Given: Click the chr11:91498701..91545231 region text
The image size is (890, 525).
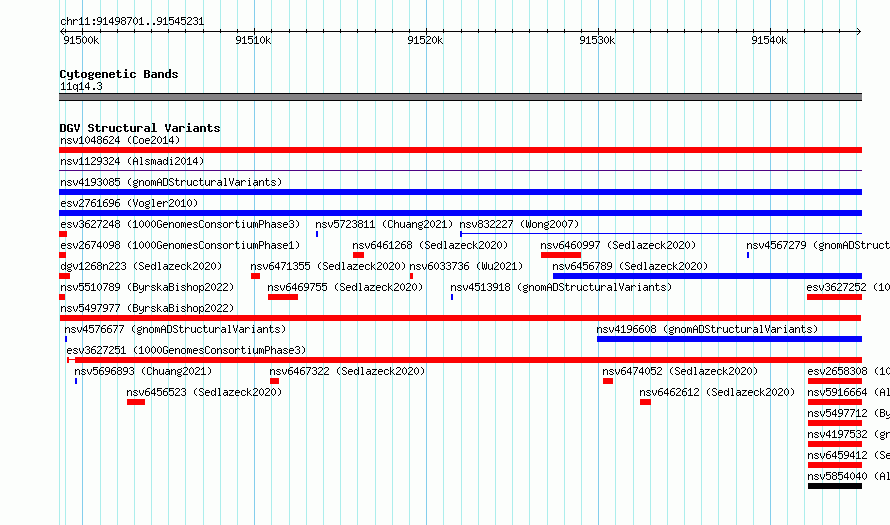Looking at the screenshot, I should pos(132,22).
